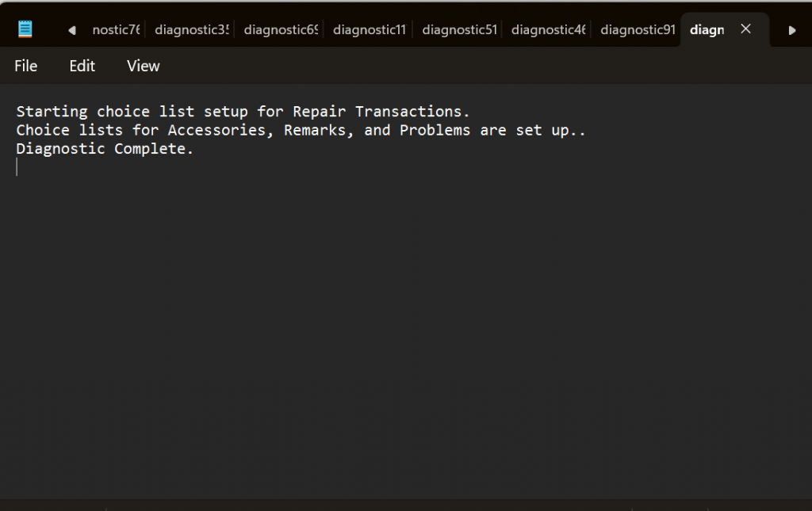The image size is (812, 511).
Task: Click on the 'Diagnostic Complete.' line
Action: [105, 148]
